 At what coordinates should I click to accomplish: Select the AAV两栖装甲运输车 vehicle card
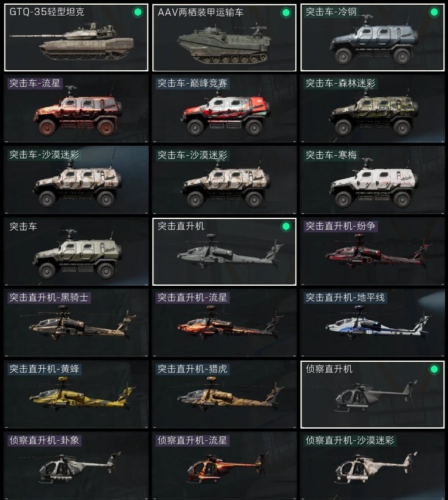pyautogui.click(x=224, y=37)
